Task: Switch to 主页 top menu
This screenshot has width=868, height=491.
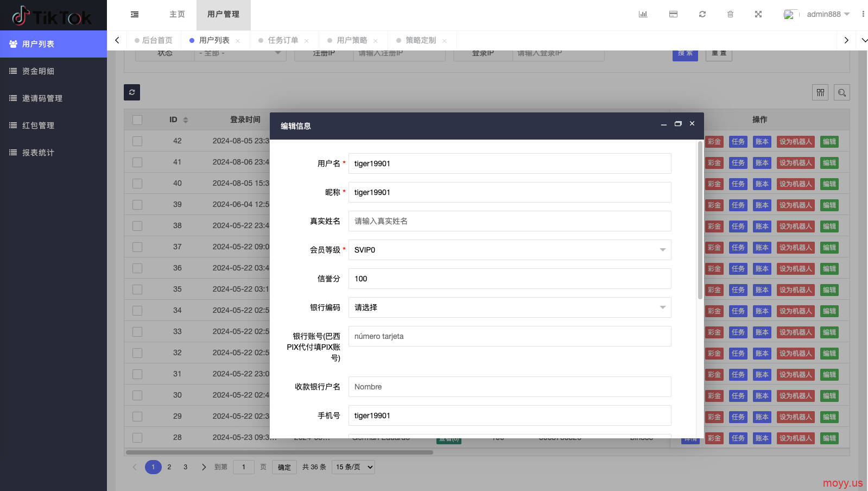Action: pos(177,15)
